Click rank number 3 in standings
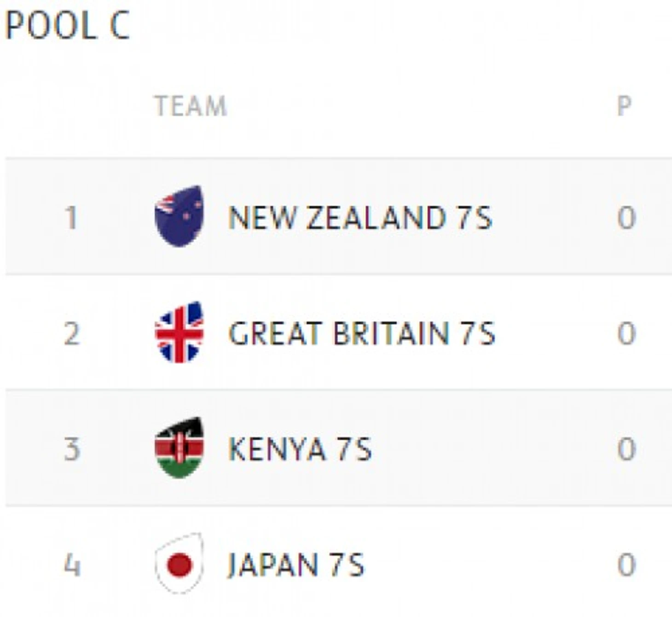The image size is (672, 617). click(x=71, y=449)
